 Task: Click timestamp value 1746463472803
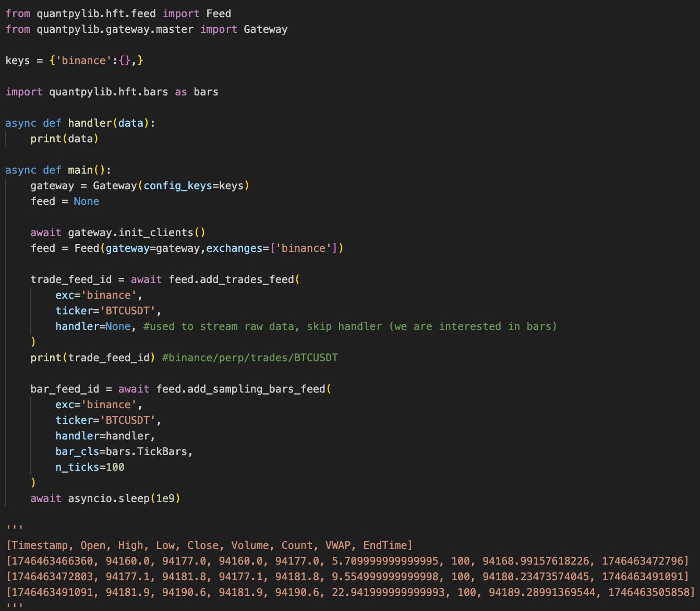52,577
